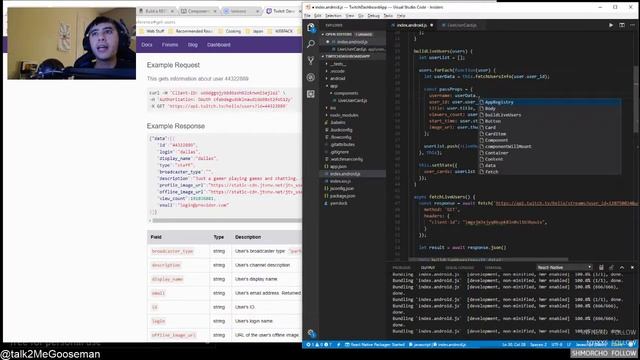Switch to the Output panel tab
The image size is (640, 360).
pos(428,268)
